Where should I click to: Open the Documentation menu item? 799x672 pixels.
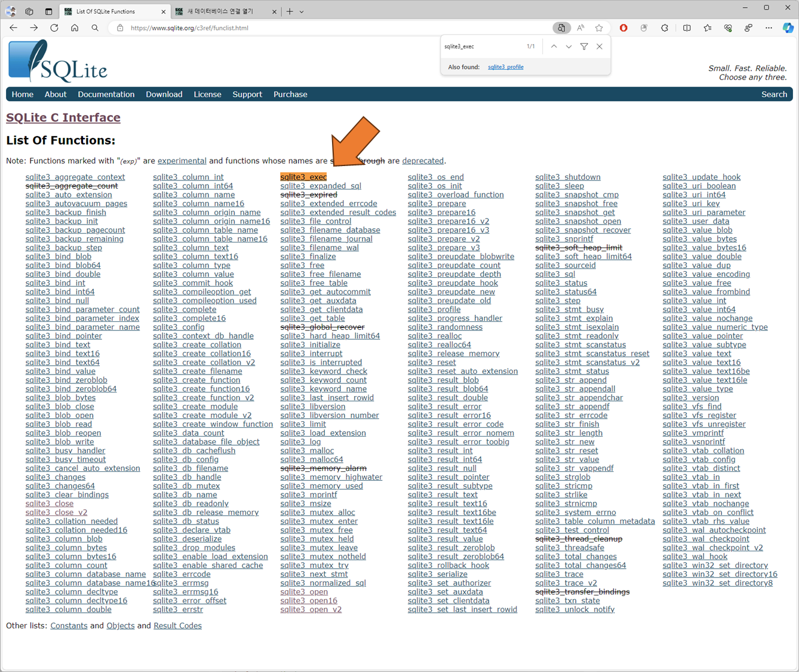tap(106, 94)
